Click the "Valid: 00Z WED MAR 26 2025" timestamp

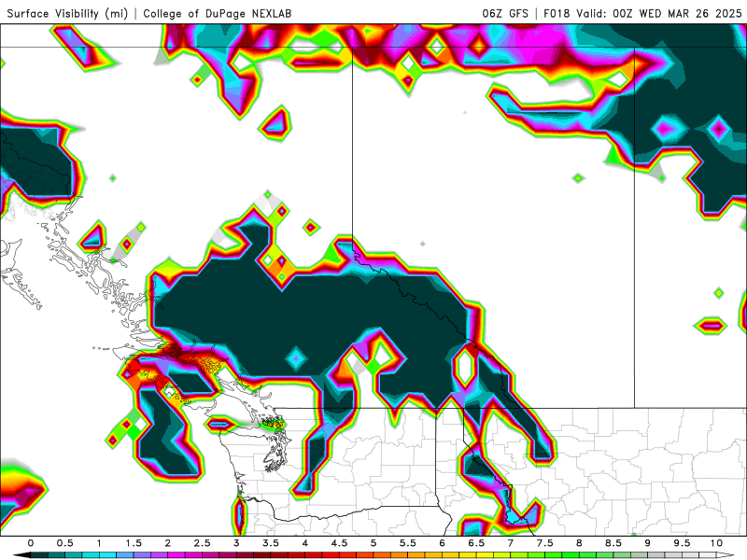[x=659, y=13]
